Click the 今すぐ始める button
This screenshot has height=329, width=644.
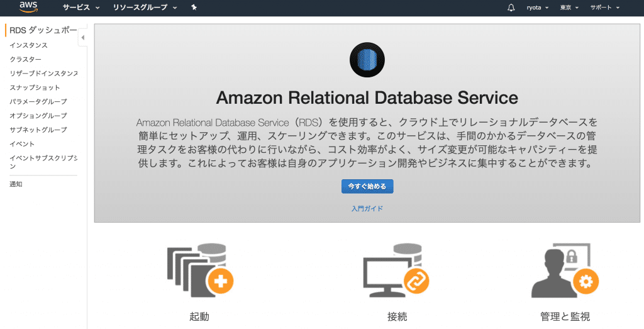(x=367, y=186)
